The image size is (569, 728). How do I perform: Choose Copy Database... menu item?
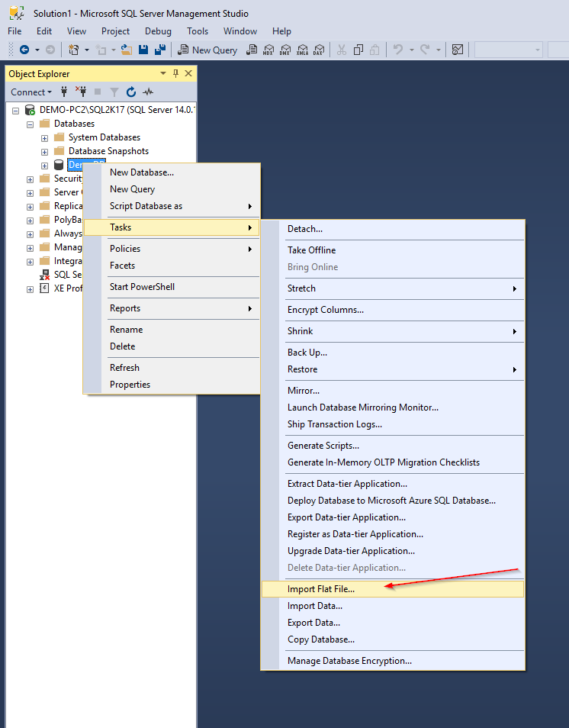coord(393,639)
